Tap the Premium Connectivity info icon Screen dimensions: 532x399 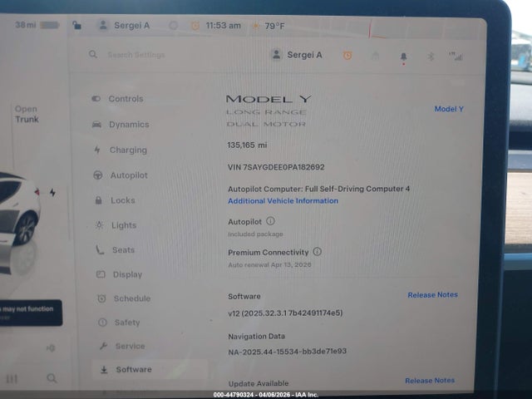(x=318, y=252)
